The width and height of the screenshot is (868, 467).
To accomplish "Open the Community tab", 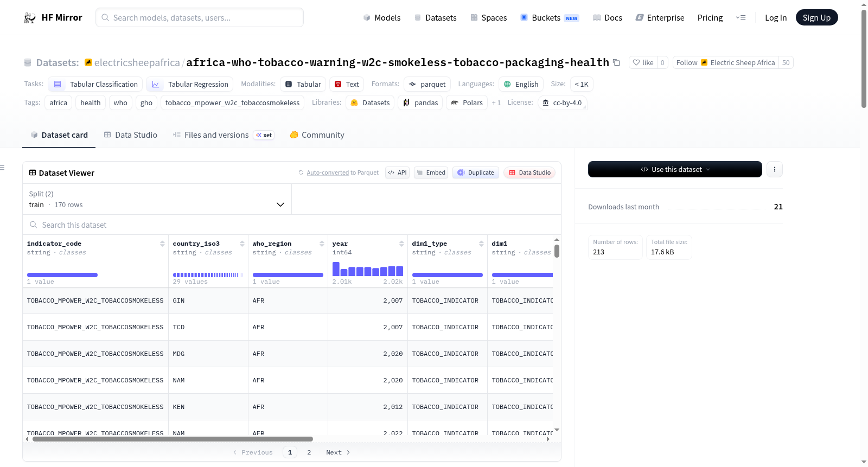I will click(x=317, y=135).
